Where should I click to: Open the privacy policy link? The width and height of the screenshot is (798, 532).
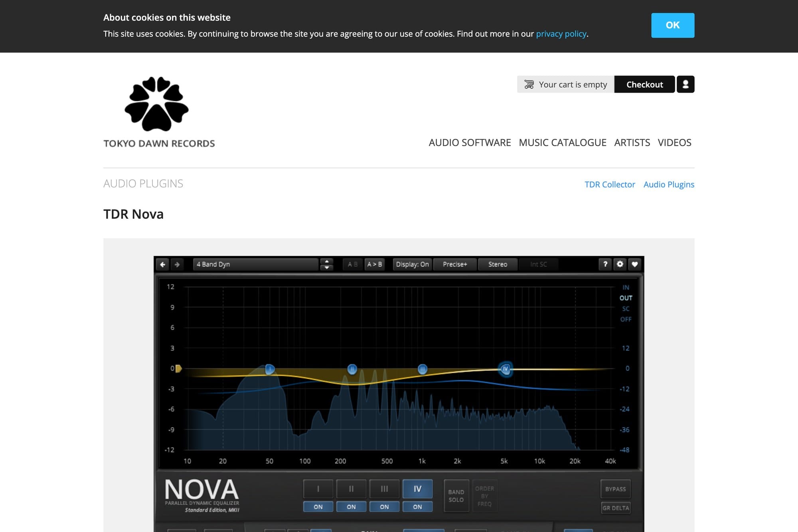561,34
